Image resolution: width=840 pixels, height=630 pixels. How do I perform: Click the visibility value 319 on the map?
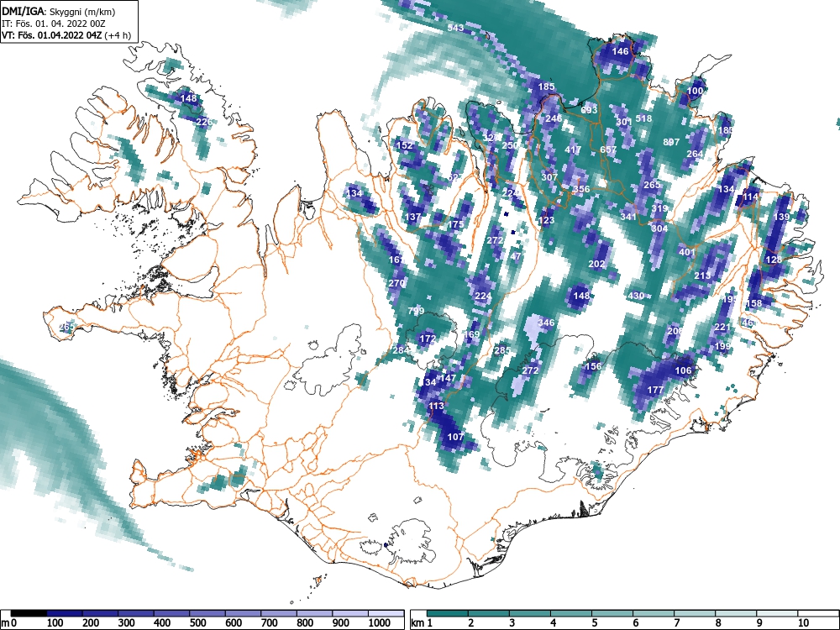coord(659,208)
